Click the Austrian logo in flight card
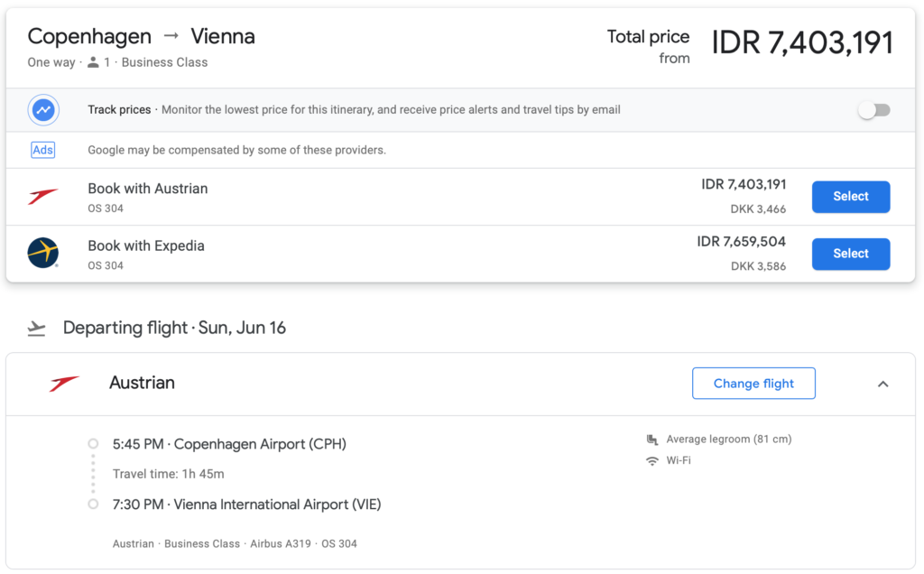 [x=64, y=383]
